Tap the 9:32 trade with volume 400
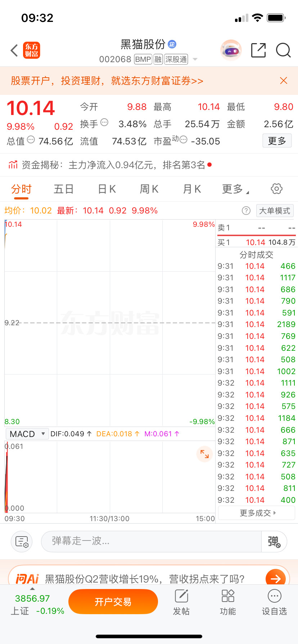 [x=256, y=500]
